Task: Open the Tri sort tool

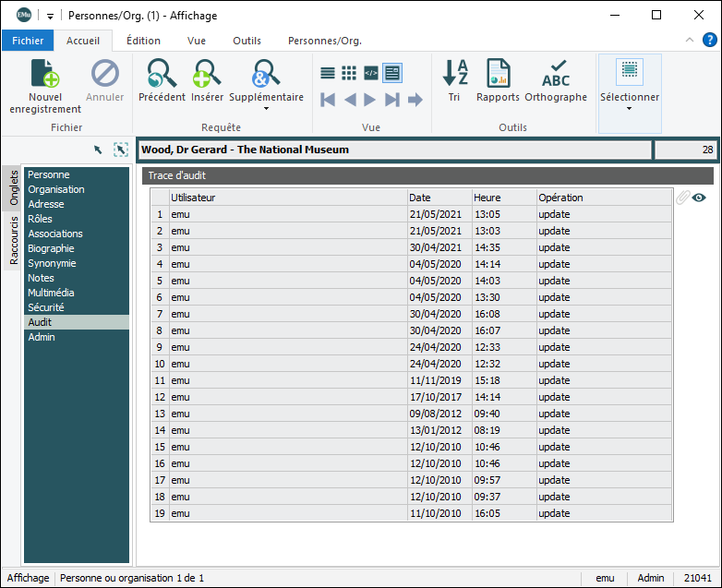Action: point(454,74)
